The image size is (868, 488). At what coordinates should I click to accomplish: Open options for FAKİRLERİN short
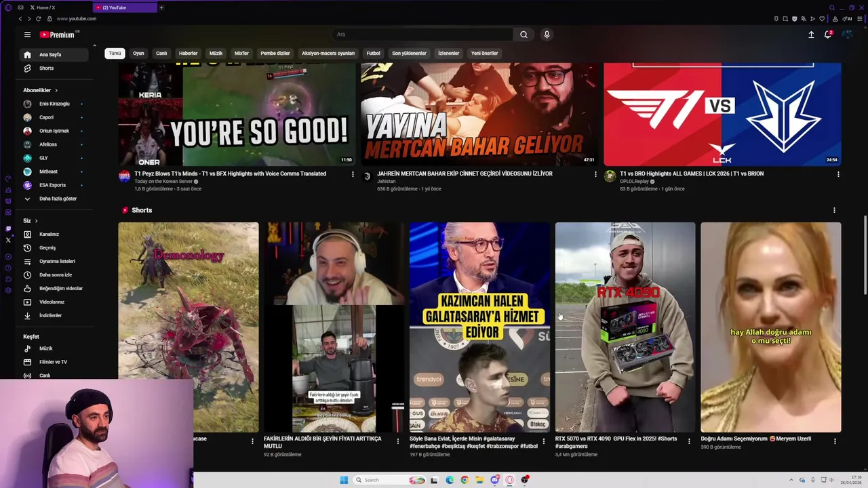click(398, 441)
